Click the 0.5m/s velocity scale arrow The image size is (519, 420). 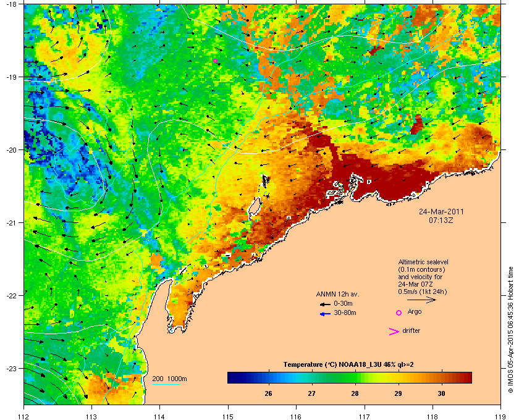point(421,300)
